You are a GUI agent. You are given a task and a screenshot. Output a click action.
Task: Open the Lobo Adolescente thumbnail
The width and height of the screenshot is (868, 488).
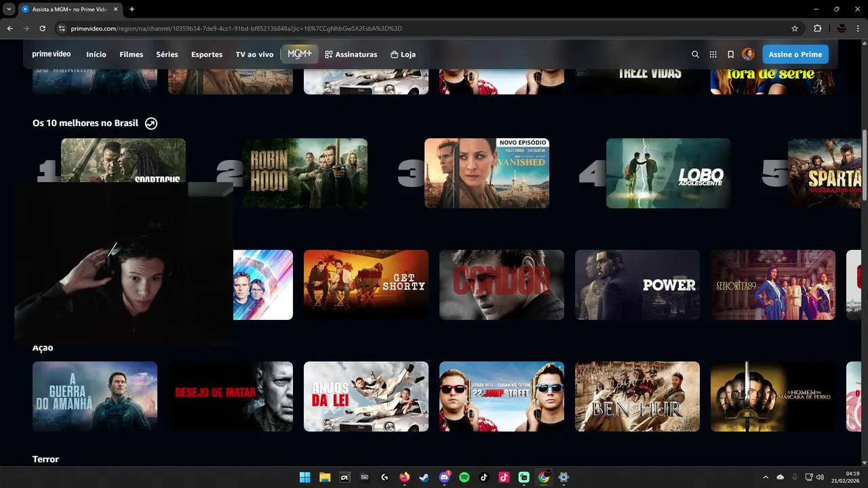(669, 174)
